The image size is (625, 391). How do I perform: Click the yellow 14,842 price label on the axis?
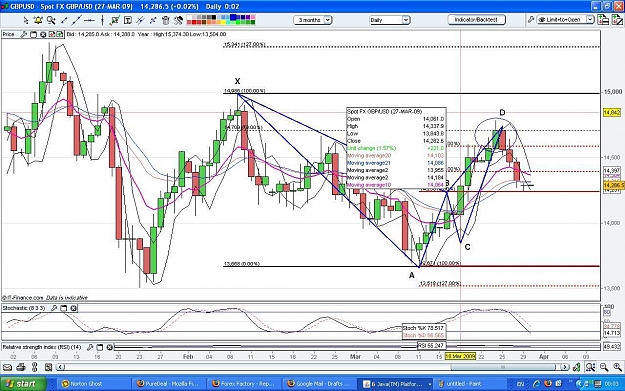pyautogui.click(x=611, y=113)
